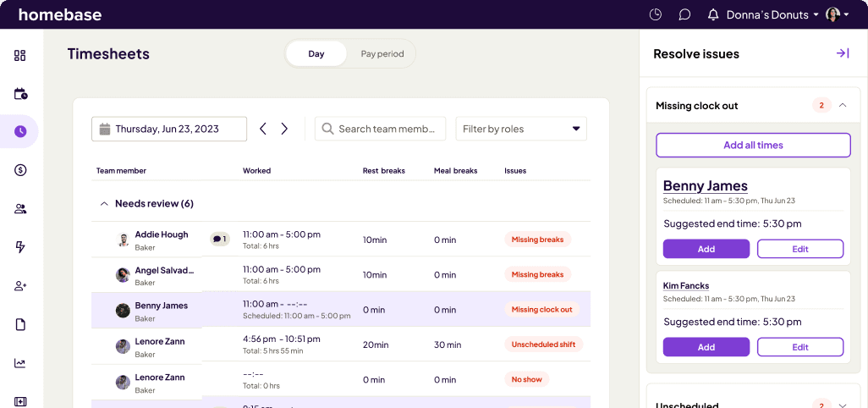868x408 pixels.
Task: Open the dashboard grid icon in sidebar
Action: (20, 55)
